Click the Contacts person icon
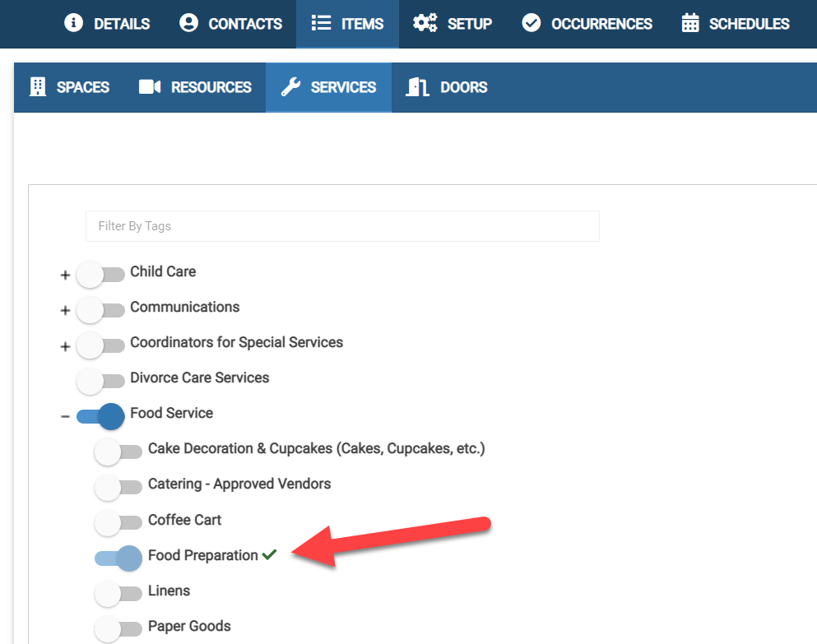This screenshot has height=644, width=817. [188, 23]
